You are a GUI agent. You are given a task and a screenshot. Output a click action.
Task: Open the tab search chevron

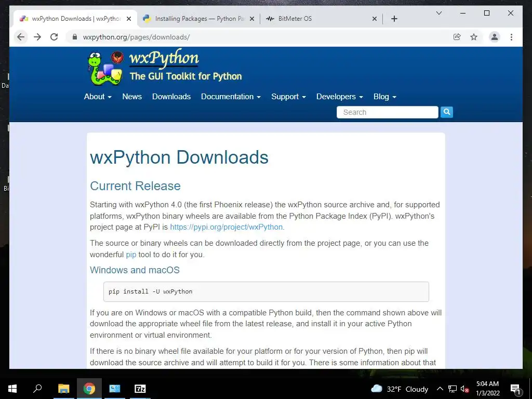(x=438, y=13)
